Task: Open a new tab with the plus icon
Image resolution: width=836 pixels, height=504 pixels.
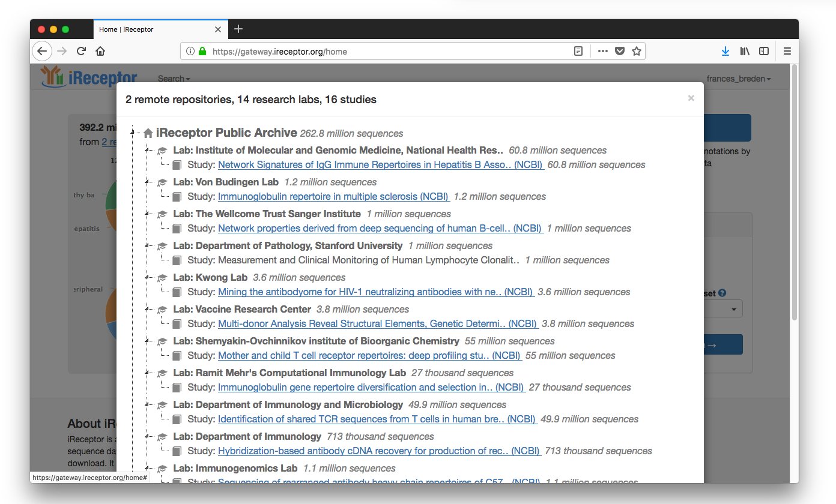Action: click(x=238, y=29)
